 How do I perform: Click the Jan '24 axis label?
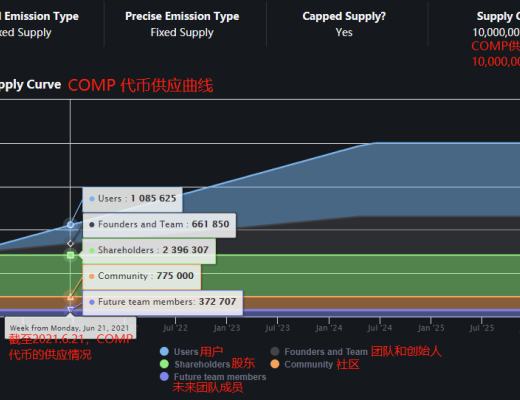click(329, 328)
